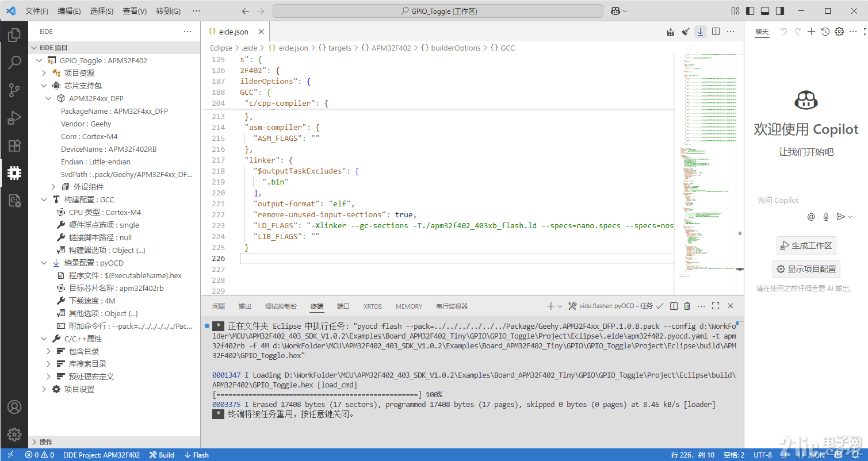Open the Extensions view

(14, 145)
